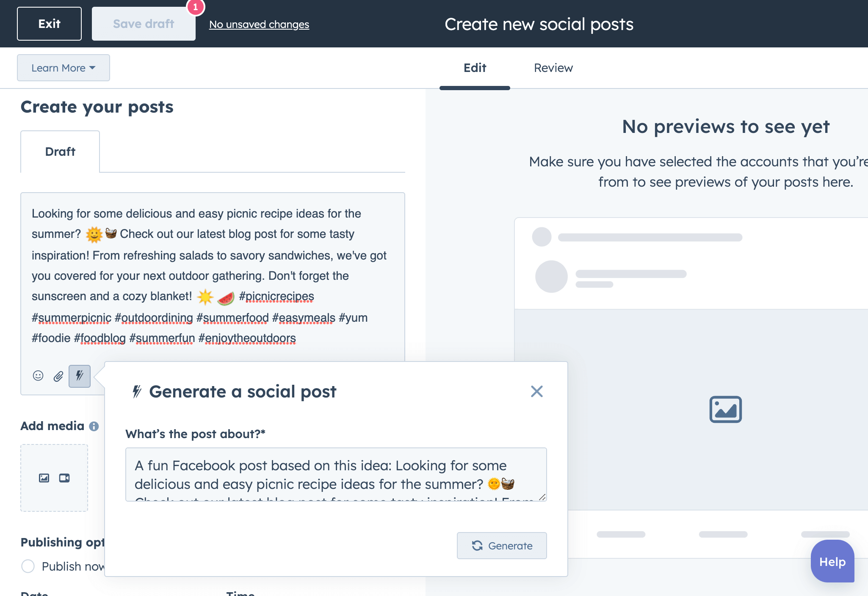The width and height of the screenshot is (868, 596).
Task: Click the Generate button in dialog
Action: 502,545
